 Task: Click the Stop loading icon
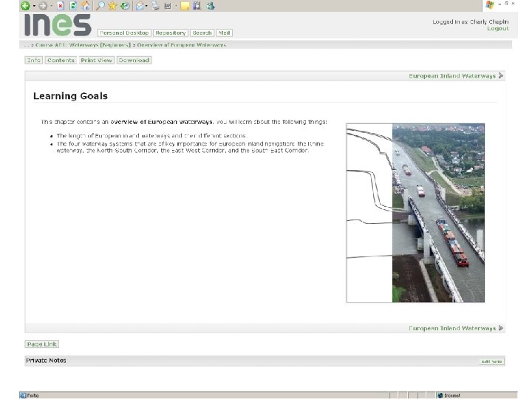pyautogui.click(x=61, y=5)
